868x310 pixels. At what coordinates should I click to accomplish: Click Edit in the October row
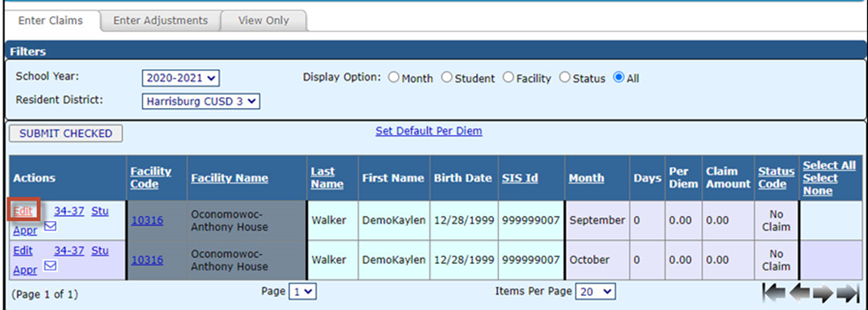point(23,251)
